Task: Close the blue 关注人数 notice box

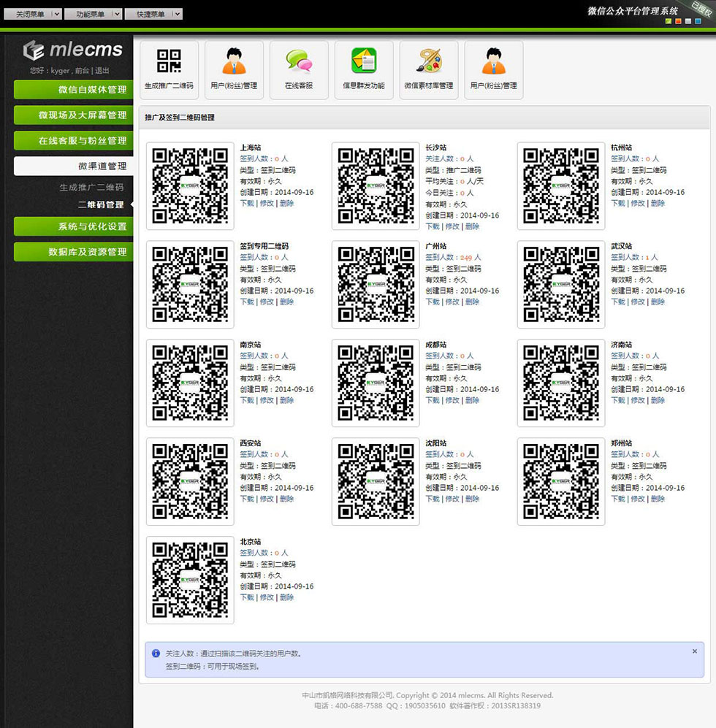Action: click(x=695, y=651)
